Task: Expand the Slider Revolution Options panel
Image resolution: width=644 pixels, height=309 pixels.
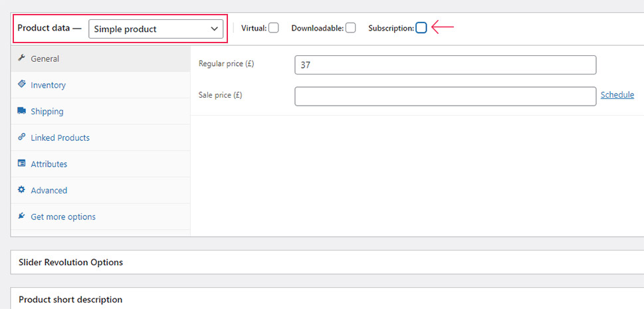Action: pos(327,262)
